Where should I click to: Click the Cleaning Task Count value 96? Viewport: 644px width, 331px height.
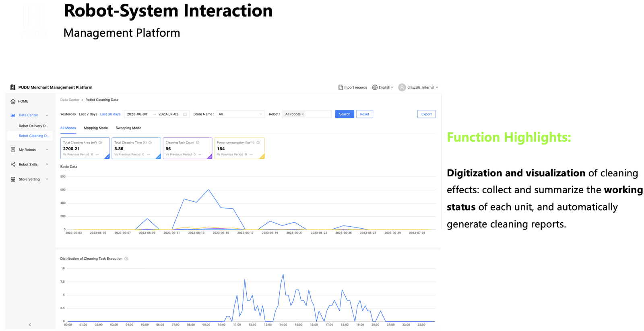168,149
